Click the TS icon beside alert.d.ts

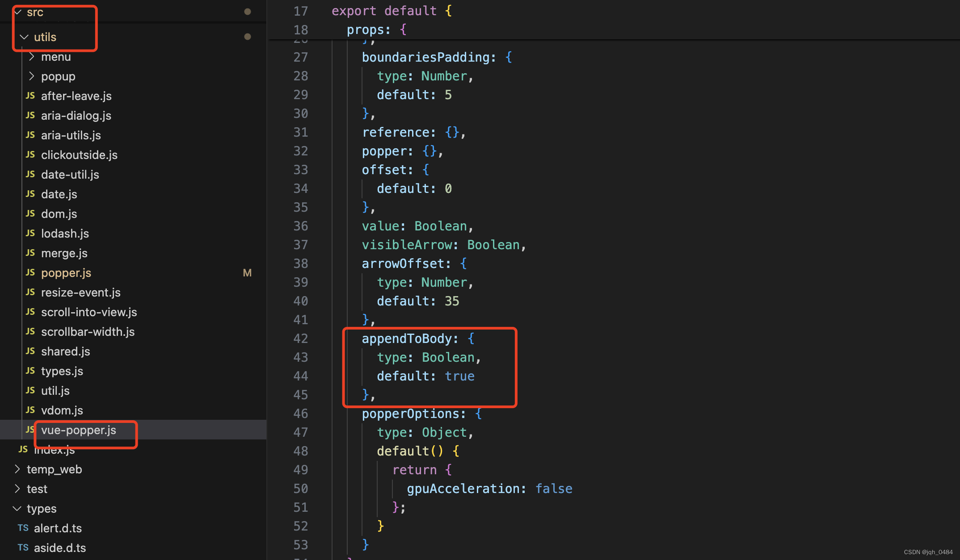[x=22, y=528]
